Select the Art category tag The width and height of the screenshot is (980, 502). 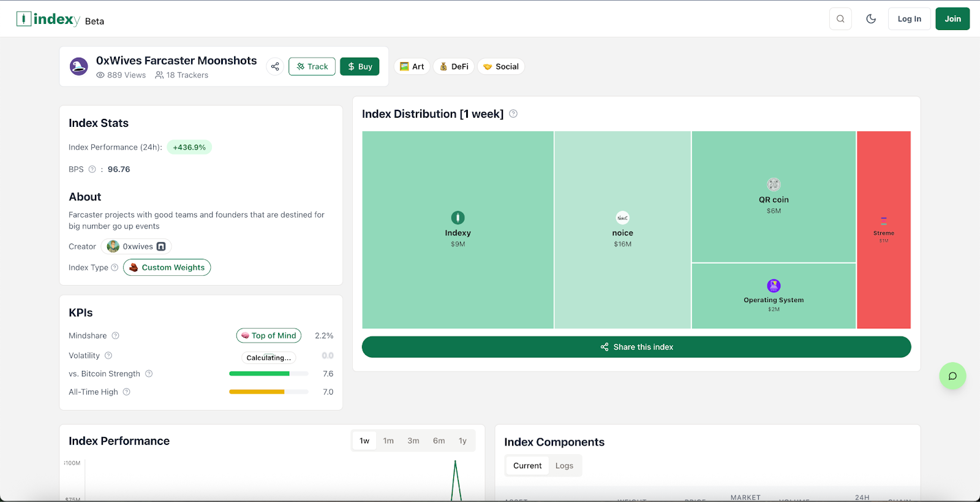pos(412,66)
